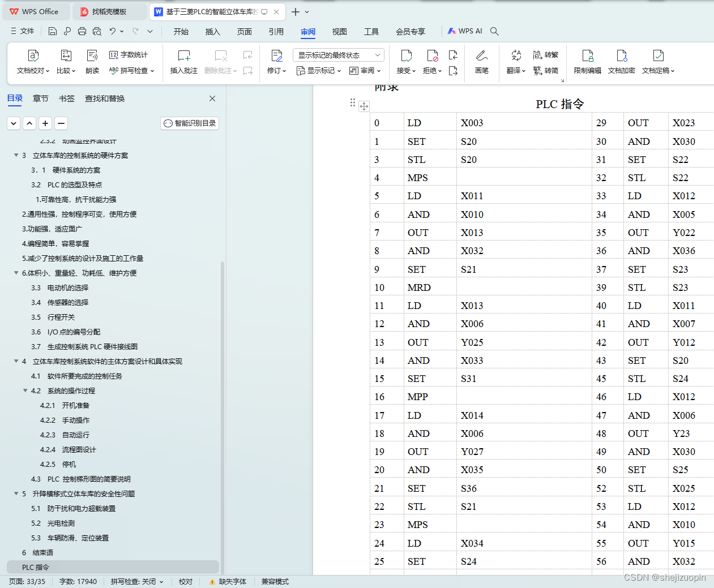Viewport: 714px width, 588px height.
Task: Select the PLC 指令 outline entry
Action: 113,567
